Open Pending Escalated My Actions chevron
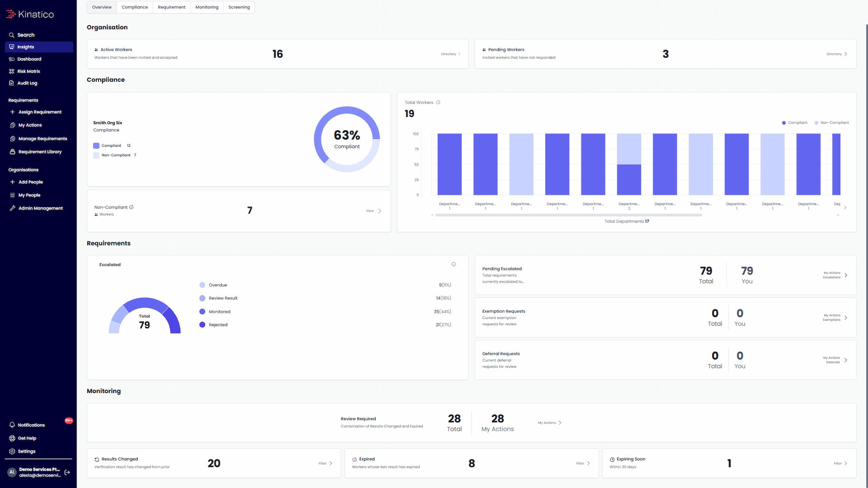Image resolution: width=868 pixels, height=488 pixels. [846, 275]
